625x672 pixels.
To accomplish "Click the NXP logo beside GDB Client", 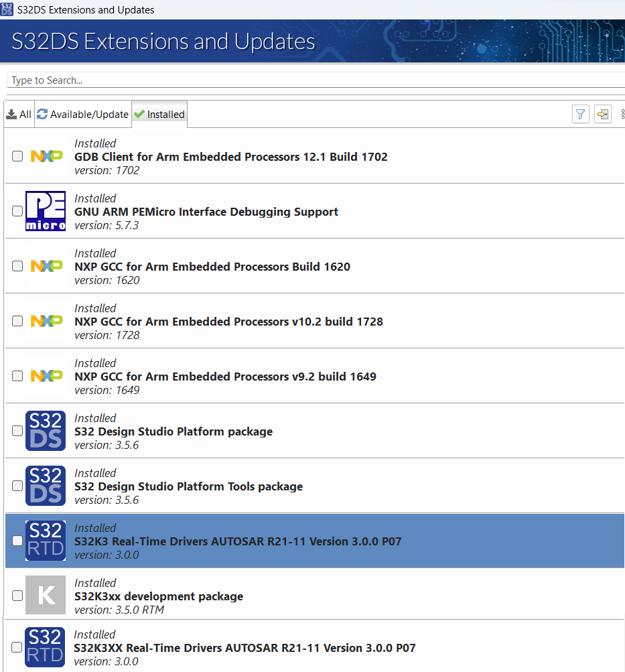I will tap(45, 155).
